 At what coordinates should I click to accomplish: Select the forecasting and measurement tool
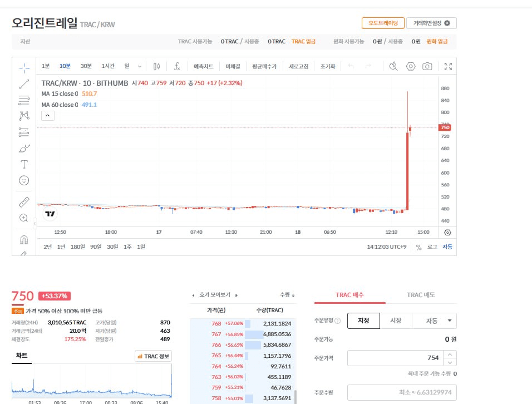[24, 132]
